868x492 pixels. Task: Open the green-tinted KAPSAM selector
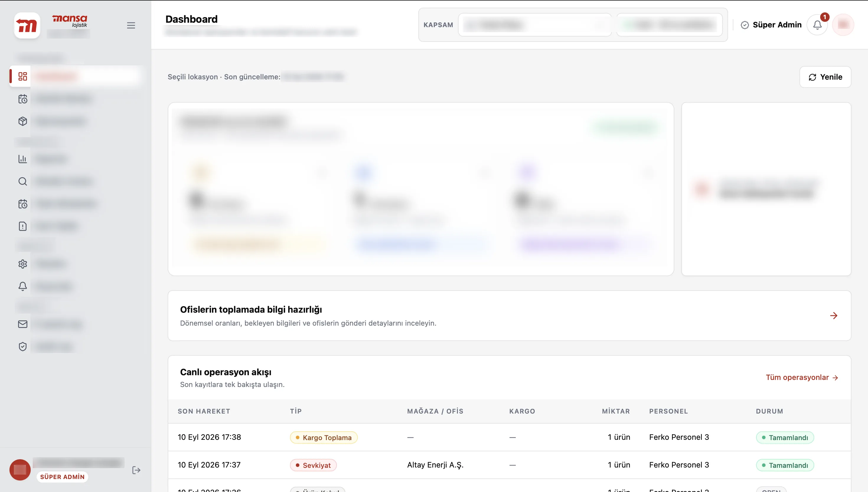(x=669, y=25)
